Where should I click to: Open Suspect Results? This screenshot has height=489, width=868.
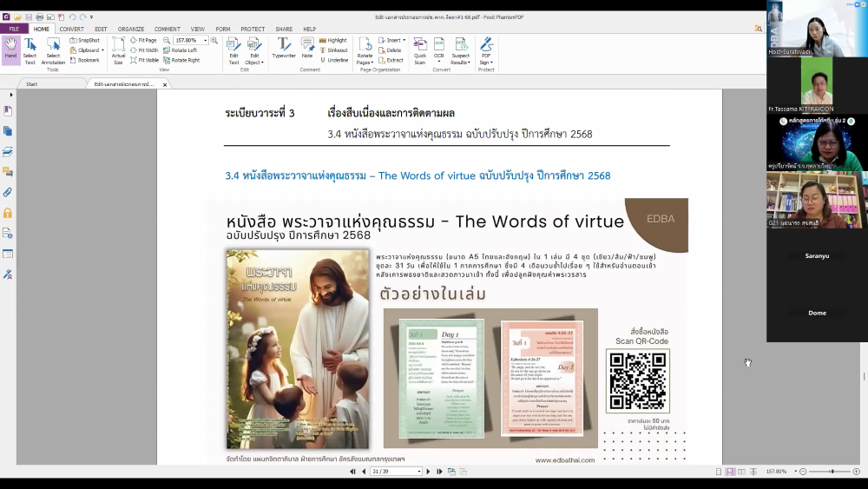tap(461, 51)
